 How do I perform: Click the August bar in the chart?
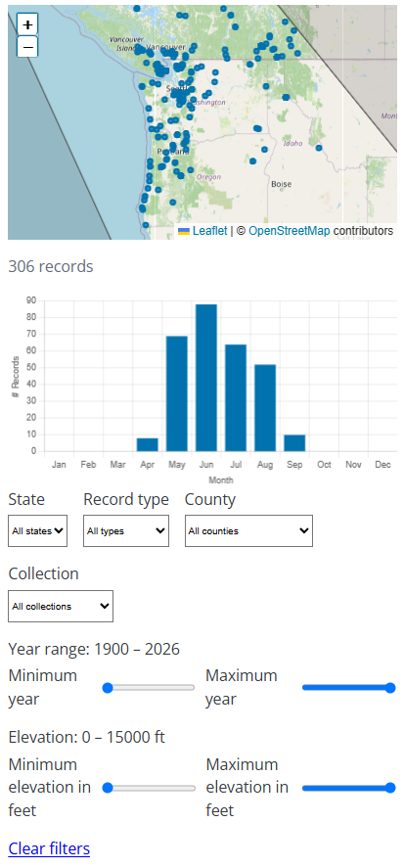pos(265,408)
